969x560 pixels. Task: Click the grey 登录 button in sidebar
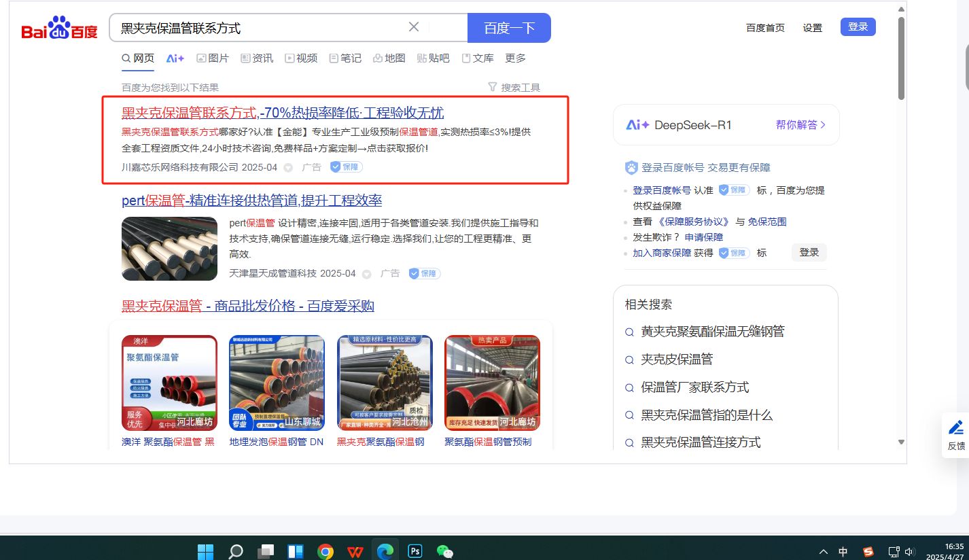[x=809, y=252]
